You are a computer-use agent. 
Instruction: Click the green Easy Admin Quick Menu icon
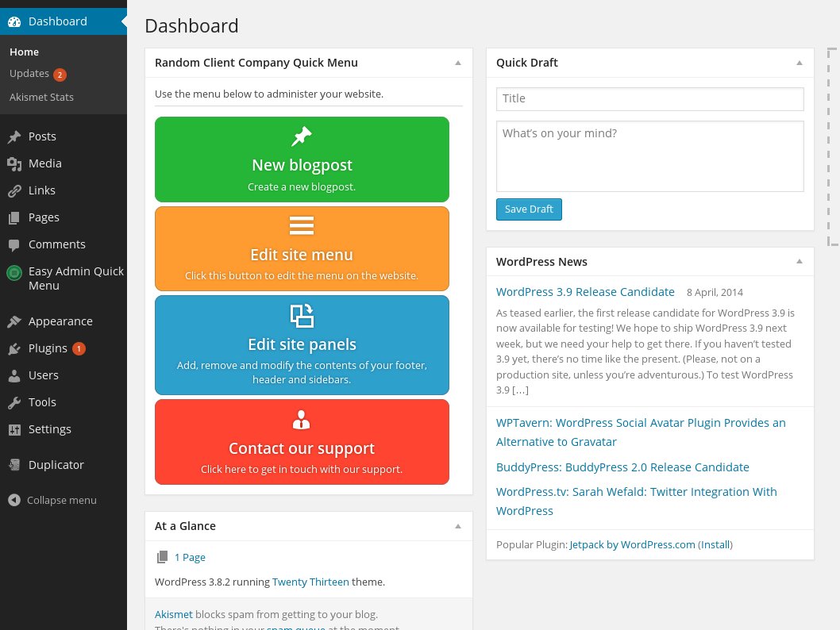tap(14, 273)
